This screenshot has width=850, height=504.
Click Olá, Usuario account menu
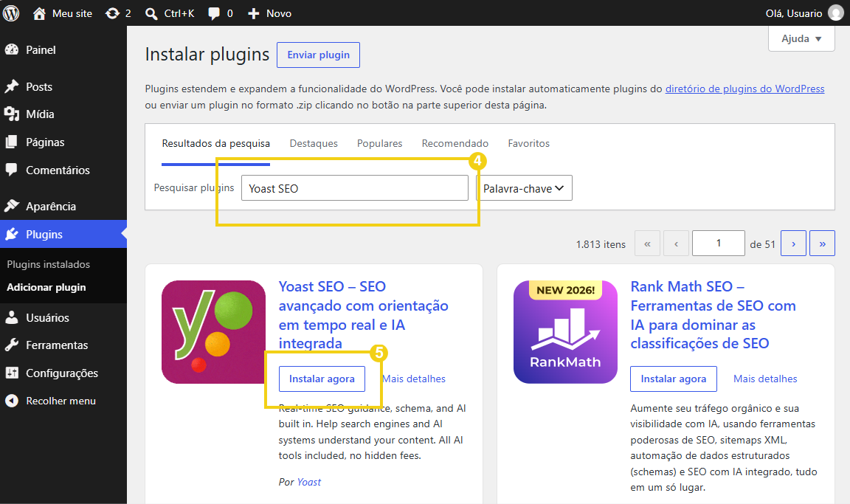point(804,13)
